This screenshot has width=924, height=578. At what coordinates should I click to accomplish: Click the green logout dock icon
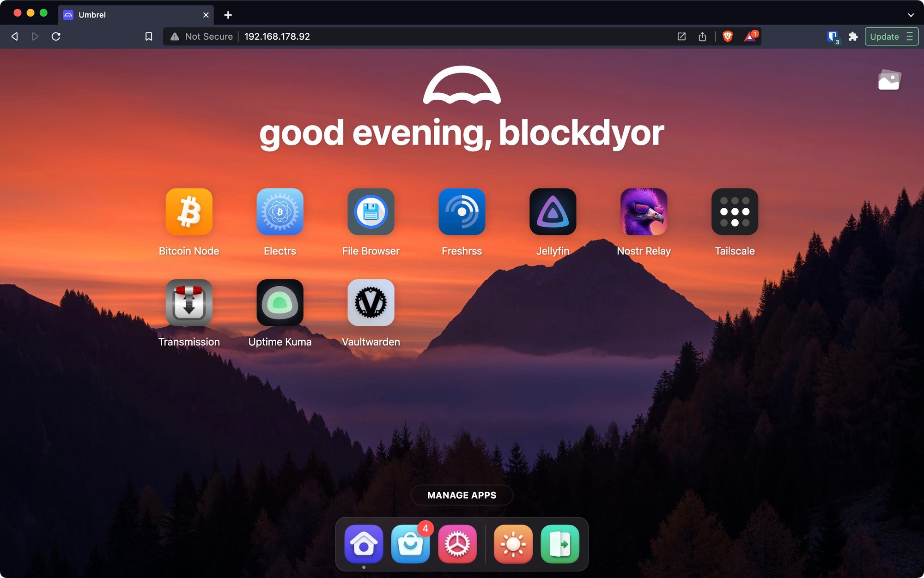[560, 544]
